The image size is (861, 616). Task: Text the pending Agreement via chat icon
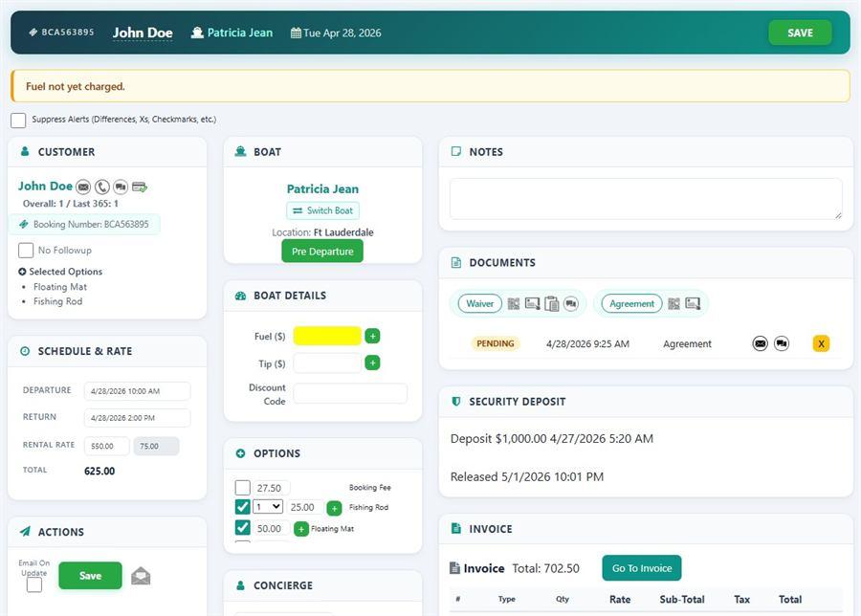click(782, 343)
